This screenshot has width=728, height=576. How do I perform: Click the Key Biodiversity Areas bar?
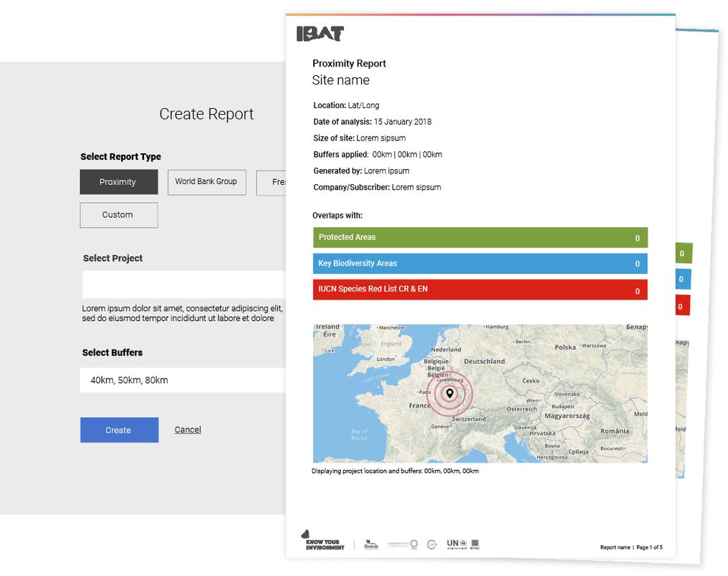tap(479, 264)
